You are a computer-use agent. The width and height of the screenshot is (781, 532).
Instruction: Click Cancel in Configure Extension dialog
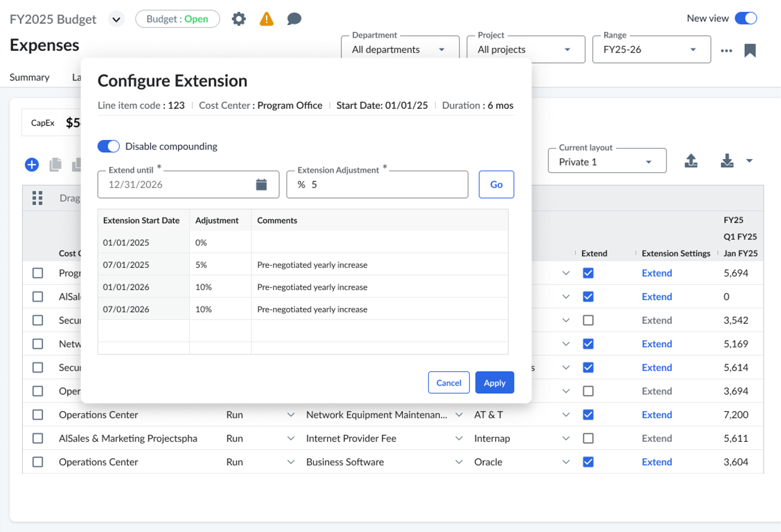point(449,382)
